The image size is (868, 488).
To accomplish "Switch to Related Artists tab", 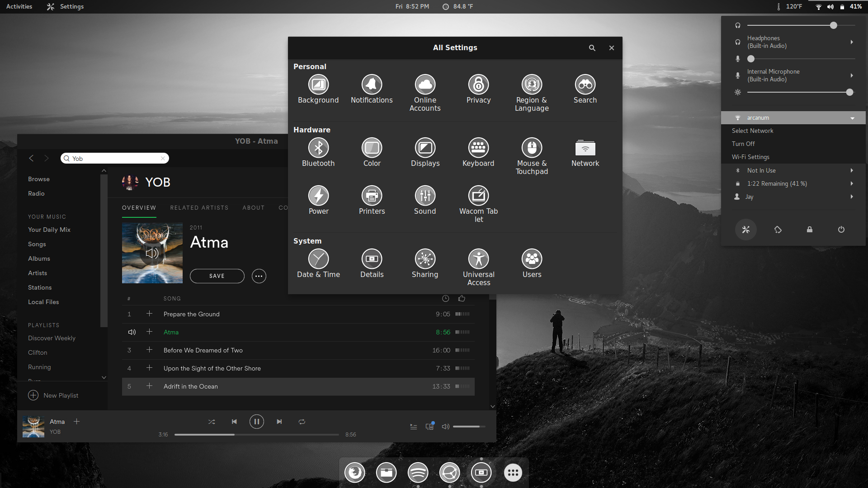I will [x=199, y=208].
